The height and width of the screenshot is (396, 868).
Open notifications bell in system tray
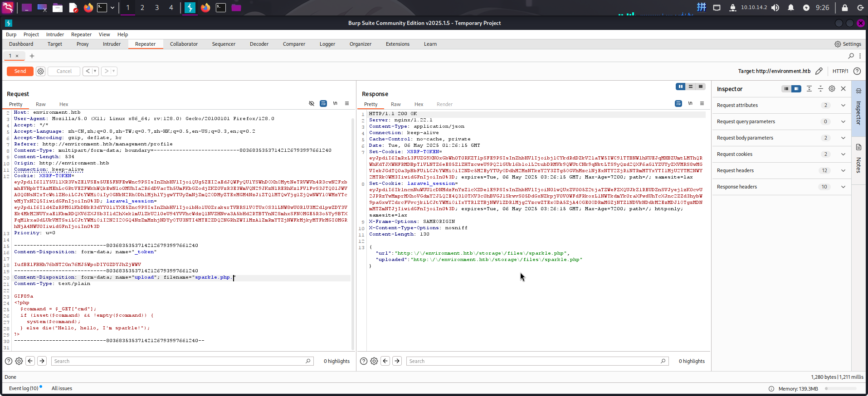[x=791, y=7]
